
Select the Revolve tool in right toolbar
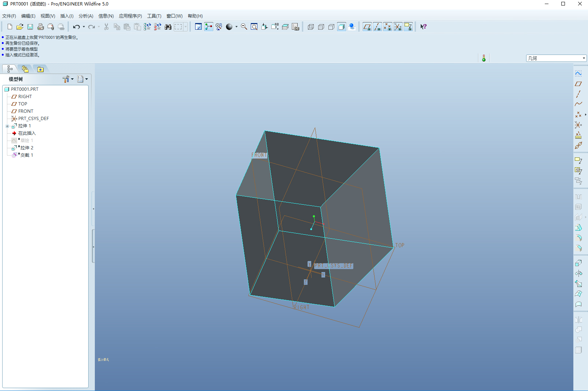[578, 273]
